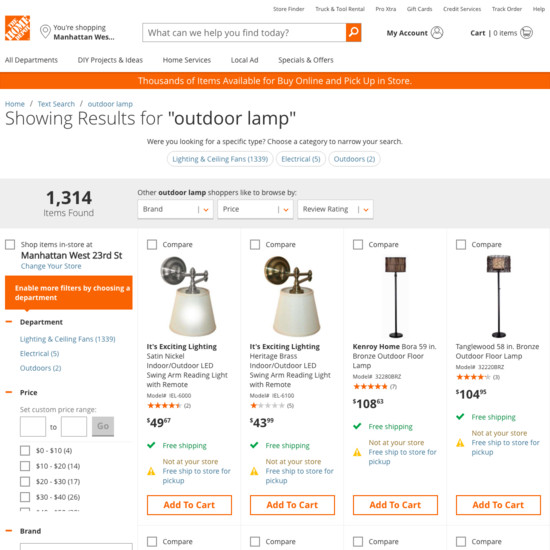Open the shopping cart icon

526,33
